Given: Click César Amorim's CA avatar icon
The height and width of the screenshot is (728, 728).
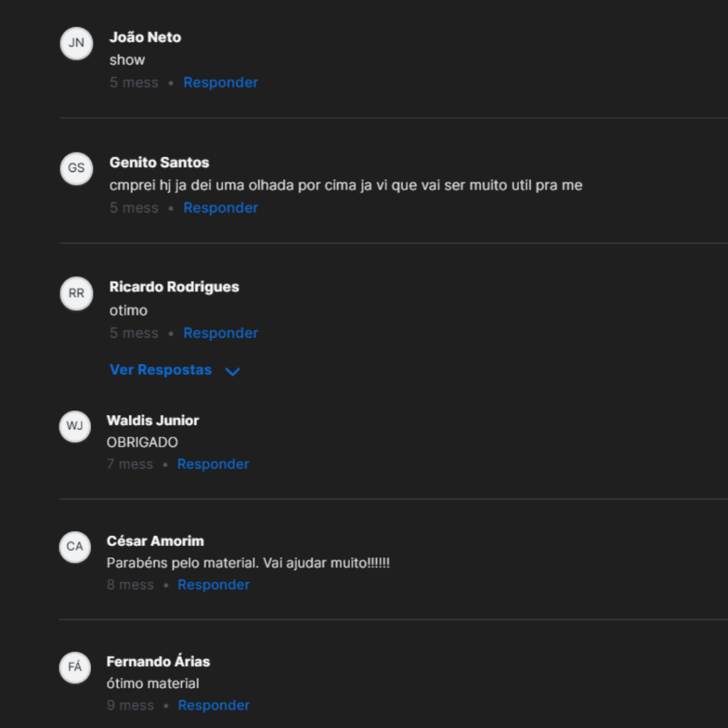Looking at the screenshot, I should tap(75, 547).
